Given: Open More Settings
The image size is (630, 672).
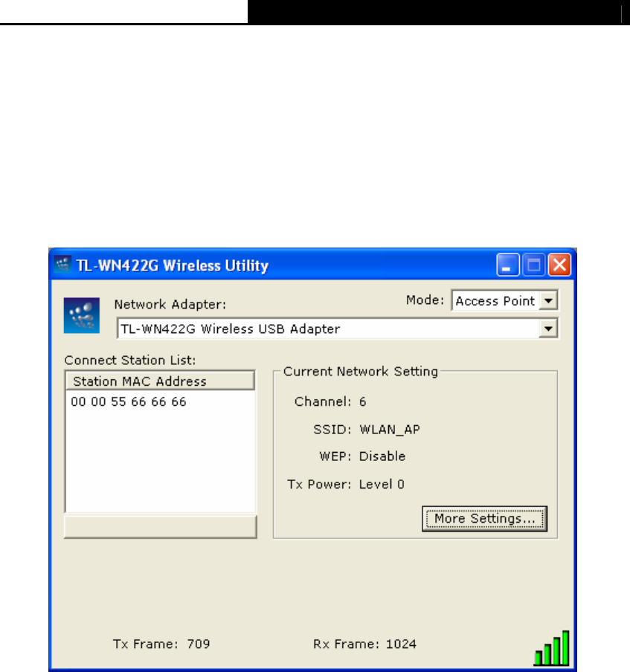Looking at the screenshot, I should [x=485, y=519].
